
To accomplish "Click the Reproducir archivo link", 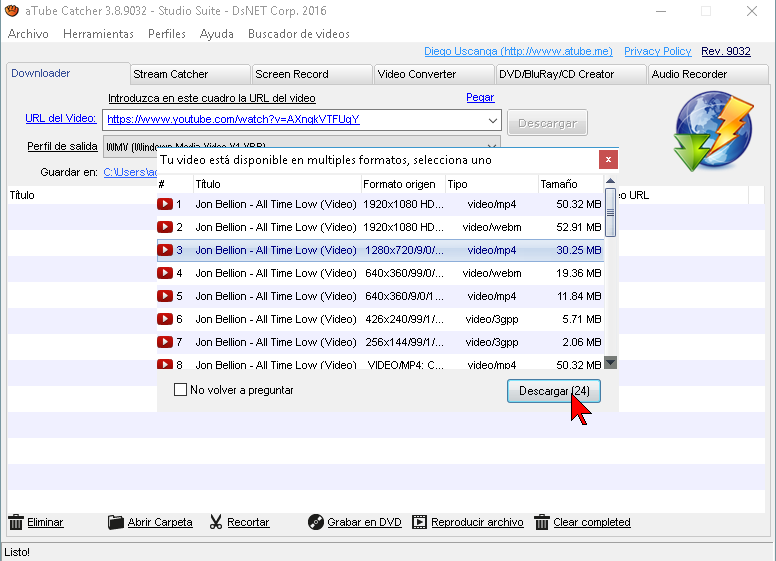I will pyautogui.click(x=477, y=522).
